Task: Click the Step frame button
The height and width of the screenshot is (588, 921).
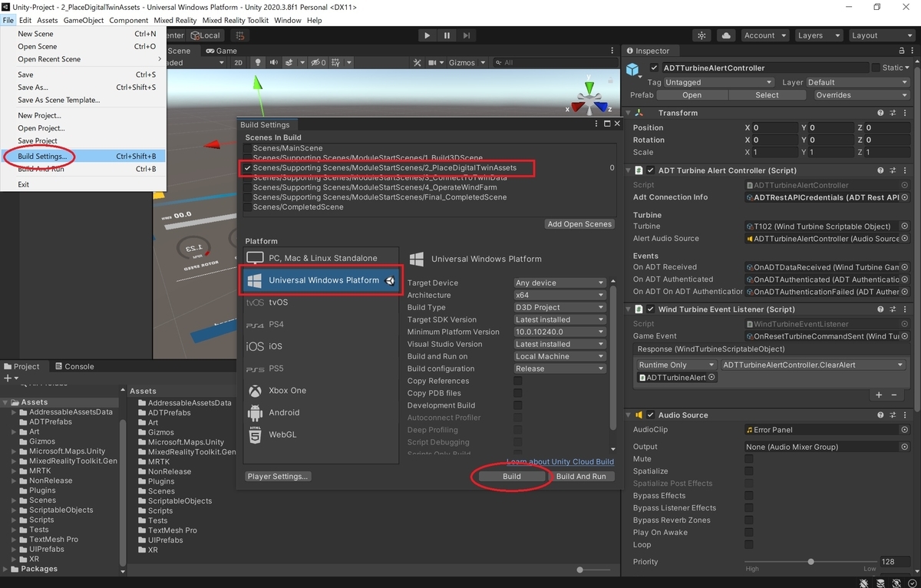Action: 466,35
